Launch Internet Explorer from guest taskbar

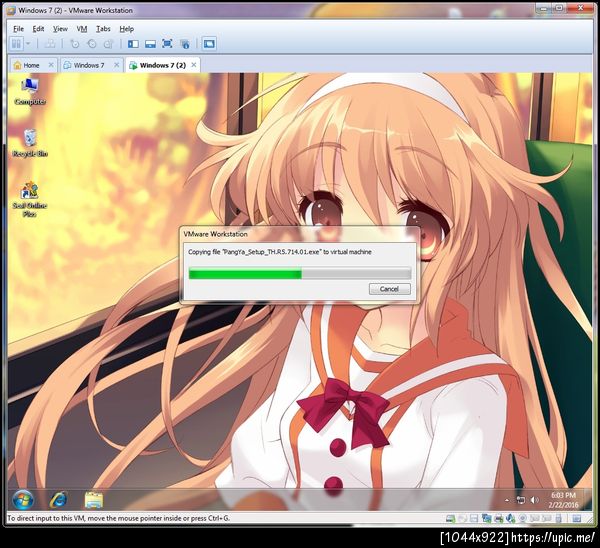coord(58,500)
